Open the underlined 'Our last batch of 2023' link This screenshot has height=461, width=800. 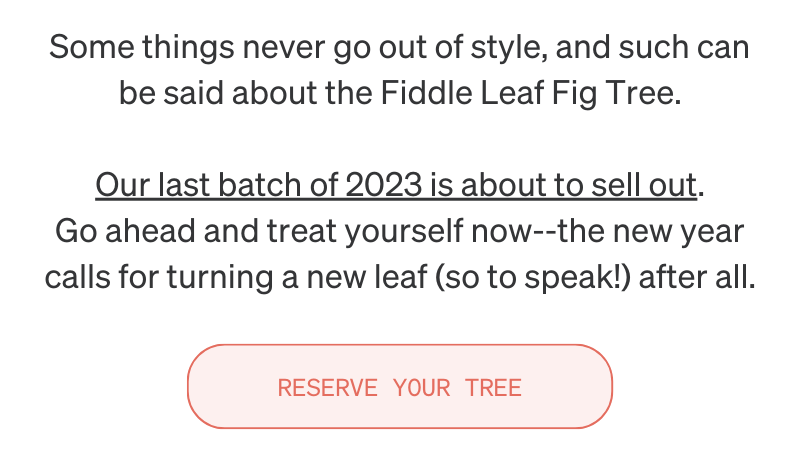pyautogui.click(x=396, y=185)
